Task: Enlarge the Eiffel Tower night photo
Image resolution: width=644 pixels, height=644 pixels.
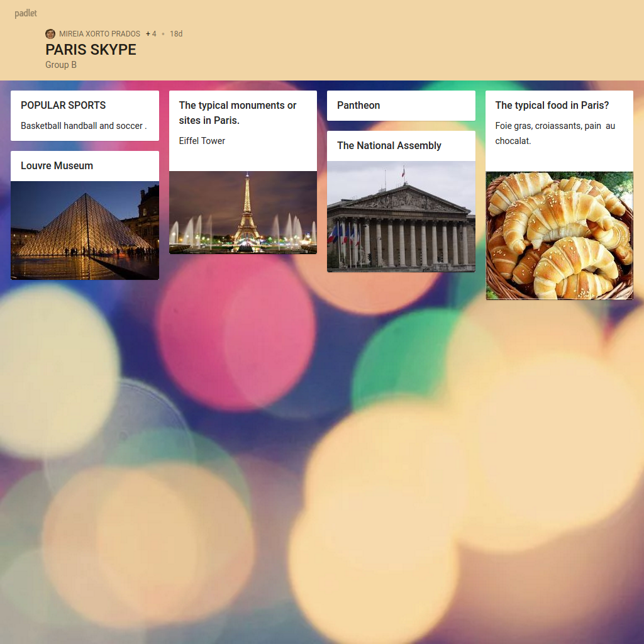Action: pyautogui.click(x=243, y=213)
